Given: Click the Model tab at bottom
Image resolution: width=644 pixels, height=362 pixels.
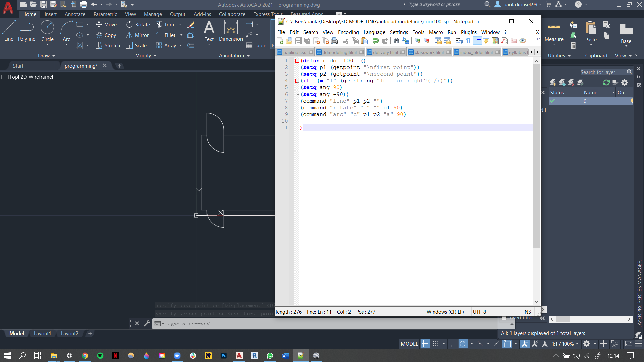Looking at the screenshot, I should 16,333.
